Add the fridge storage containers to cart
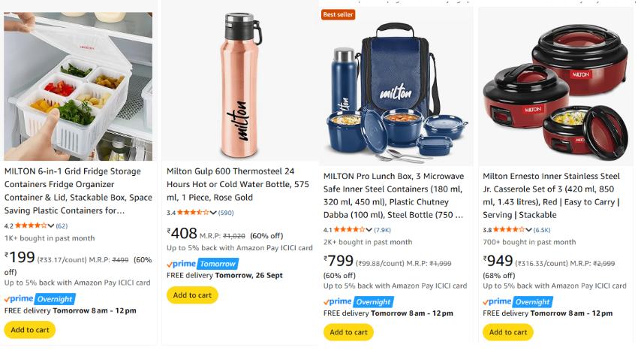The image size is (644, 363). (29, 330)
